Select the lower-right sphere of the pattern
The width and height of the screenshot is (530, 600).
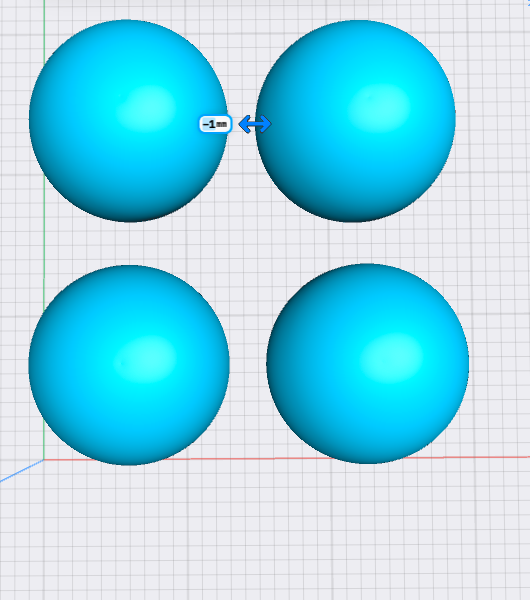click(x=368, y=364)
